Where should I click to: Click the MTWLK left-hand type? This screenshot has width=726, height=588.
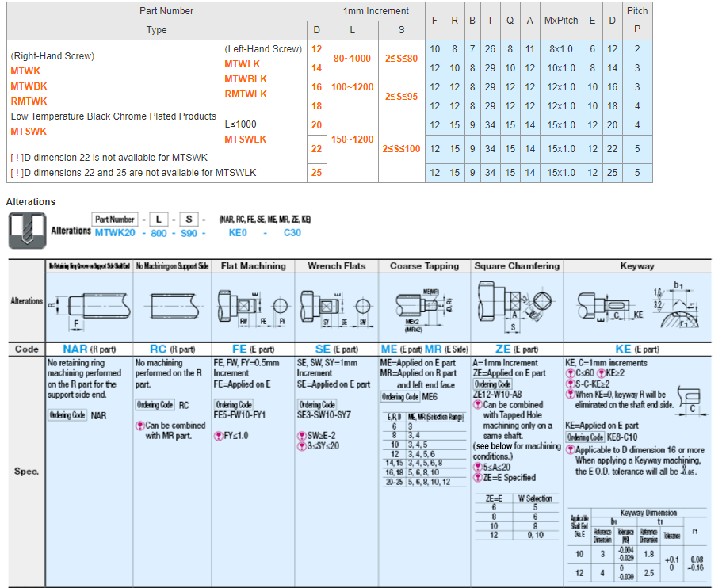tap(243, 64)
